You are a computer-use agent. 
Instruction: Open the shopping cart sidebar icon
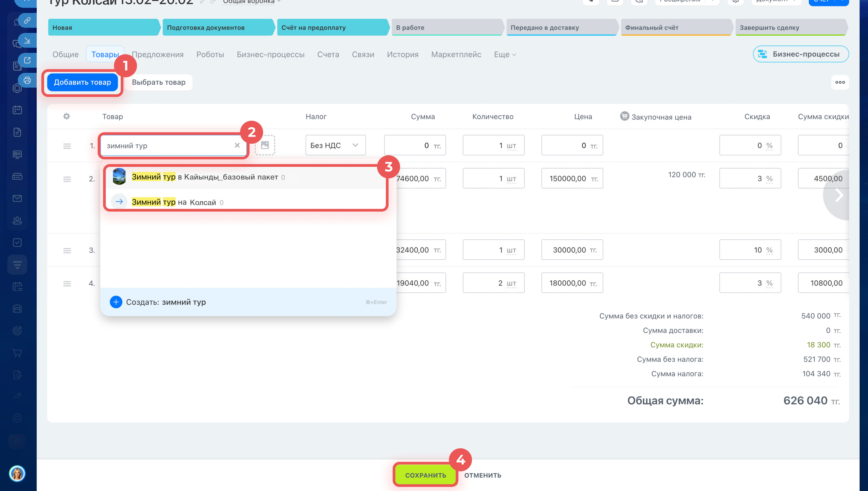pyautogui.click(x=17, y=353)
